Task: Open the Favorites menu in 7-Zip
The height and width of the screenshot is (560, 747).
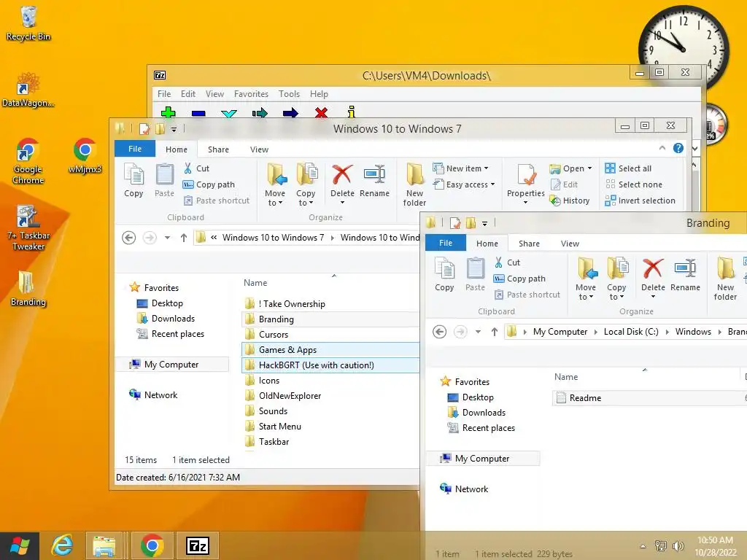Action: click(251, 94)
